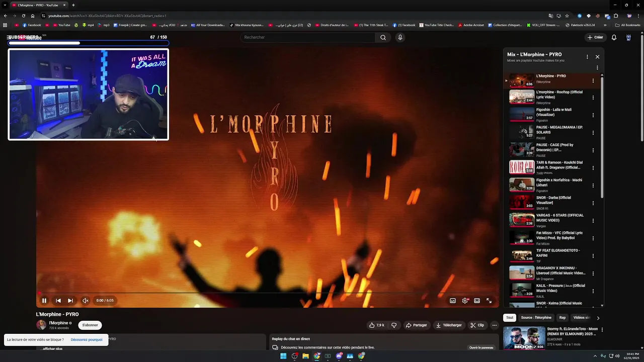Unmute the video player volume

coord(86,301)
